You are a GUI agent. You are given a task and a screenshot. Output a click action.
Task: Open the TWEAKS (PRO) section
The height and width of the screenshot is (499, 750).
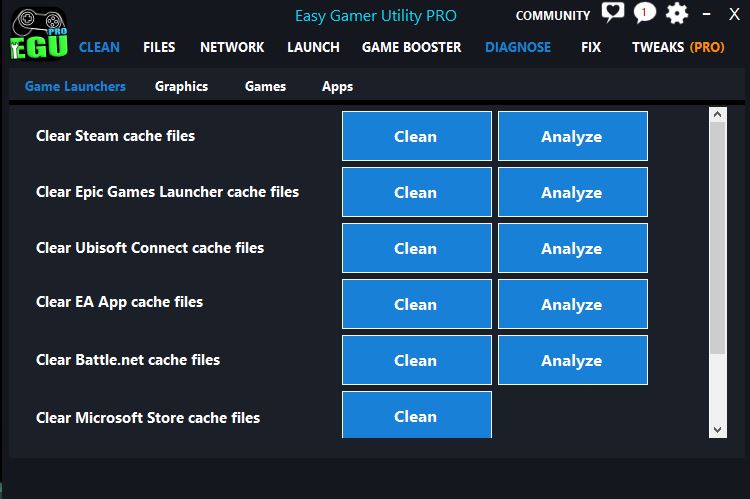tap(678, 47)
